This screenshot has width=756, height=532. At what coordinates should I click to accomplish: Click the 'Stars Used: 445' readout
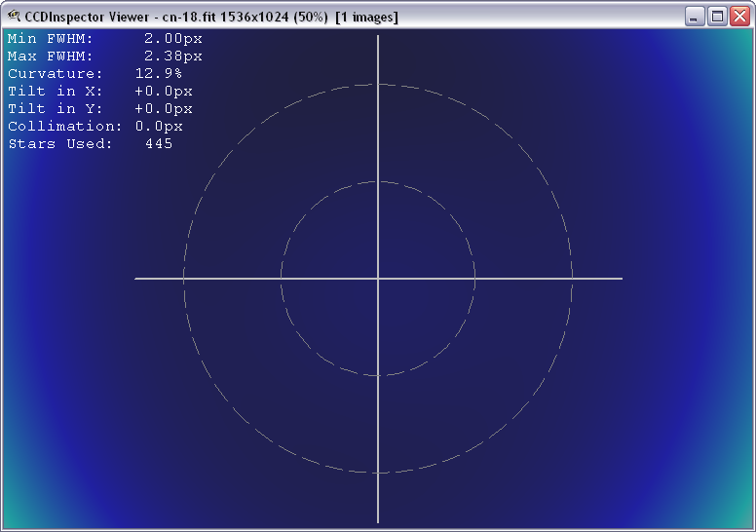(x=91, y=144)
